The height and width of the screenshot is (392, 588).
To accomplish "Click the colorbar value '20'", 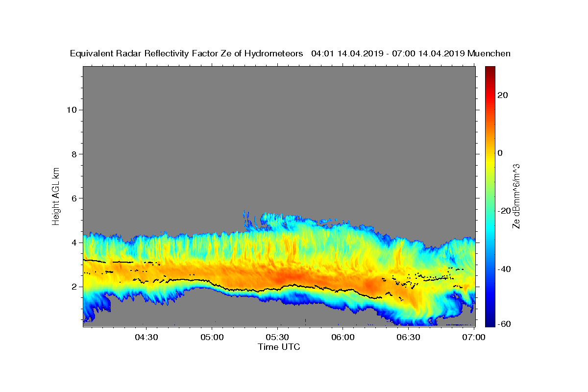I will 503,95.
